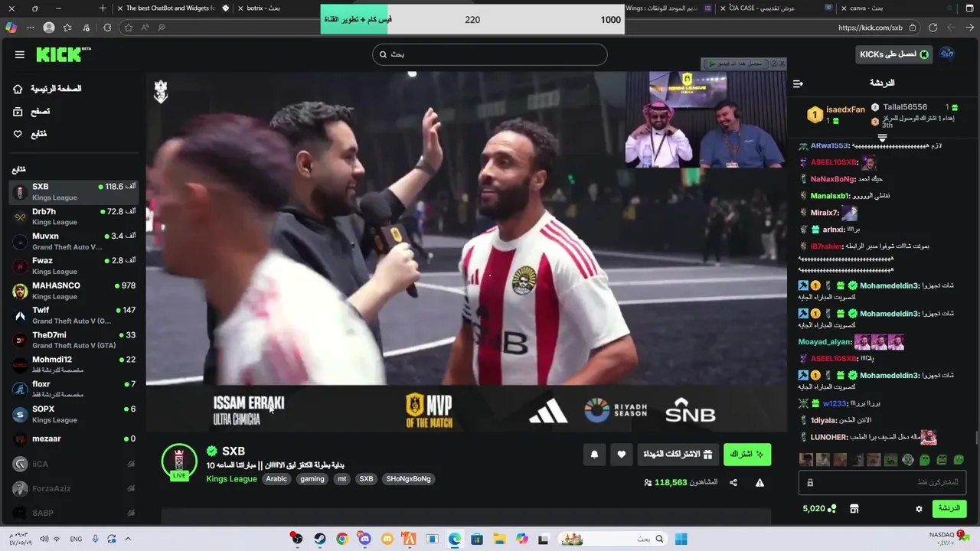Open the Windows Start button
Viewport: 980px width, 551px height.
(x=681, y=539)
